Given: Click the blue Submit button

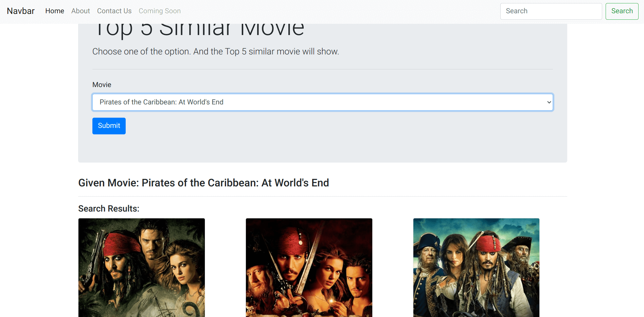Looking at the screenshot, I should [x=109, y=126].
